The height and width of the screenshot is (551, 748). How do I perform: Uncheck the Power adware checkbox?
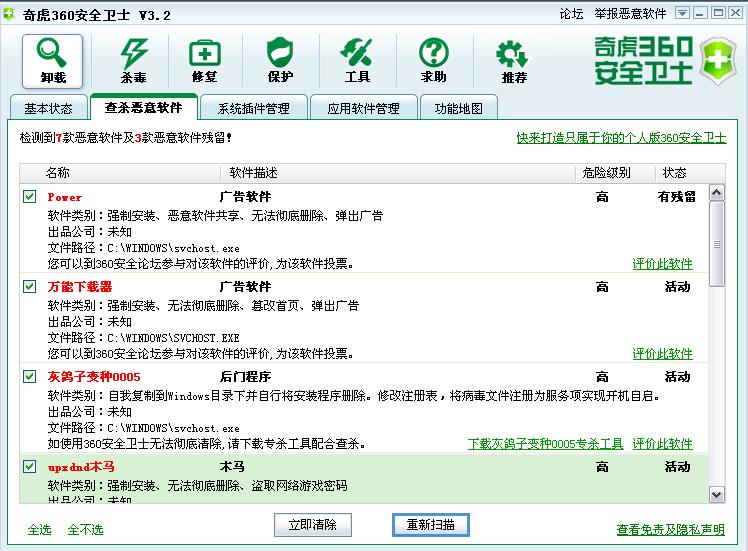pos(30,197)
